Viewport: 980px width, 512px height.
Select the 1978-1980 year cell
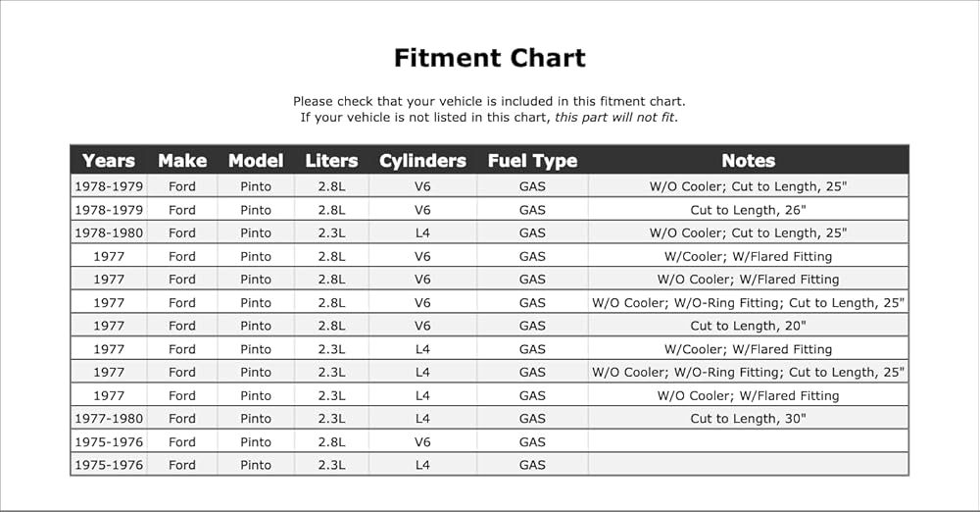(109, 232)
